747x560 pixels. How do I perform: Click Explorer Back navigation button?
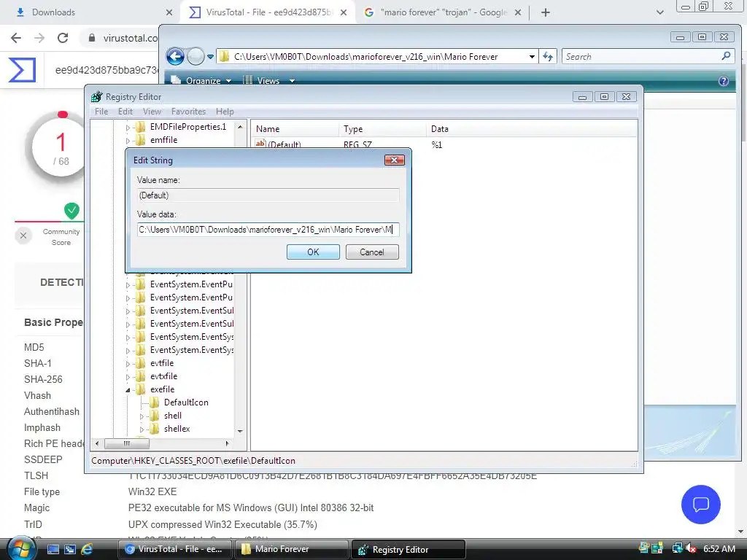tap(175, 57)
